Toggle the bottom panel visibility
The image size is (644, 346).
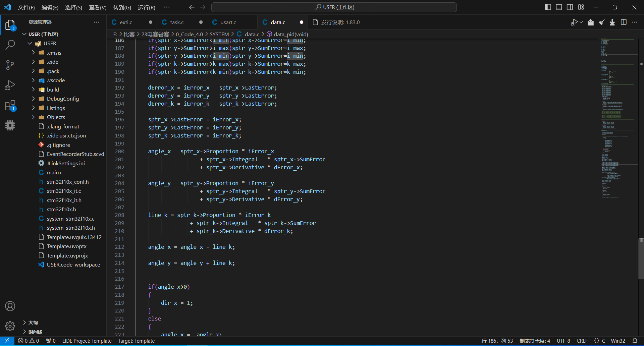click(x=559, y=7)
